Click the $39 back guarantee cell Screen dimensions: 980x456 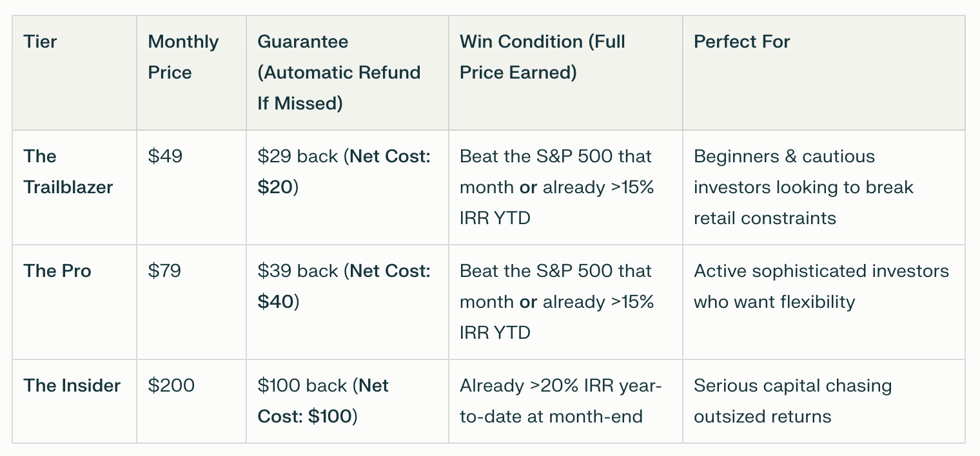coord(343,287)
